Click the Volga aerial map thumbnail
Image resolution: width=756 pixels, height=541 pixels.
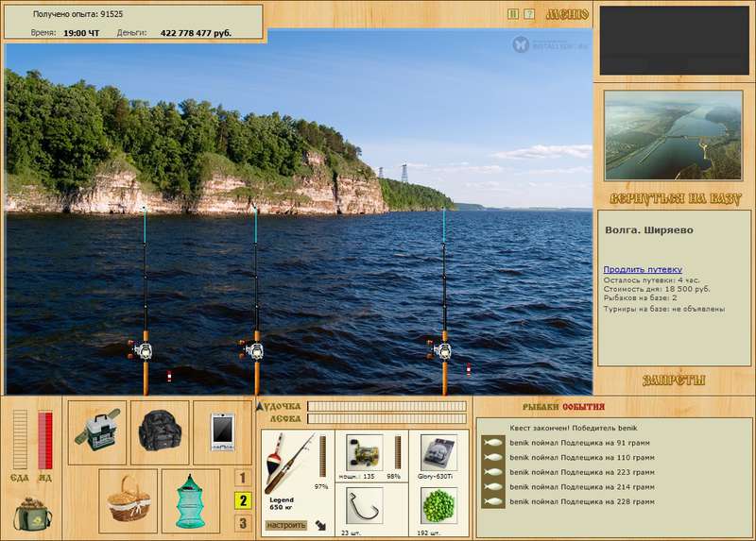point(674,135)
